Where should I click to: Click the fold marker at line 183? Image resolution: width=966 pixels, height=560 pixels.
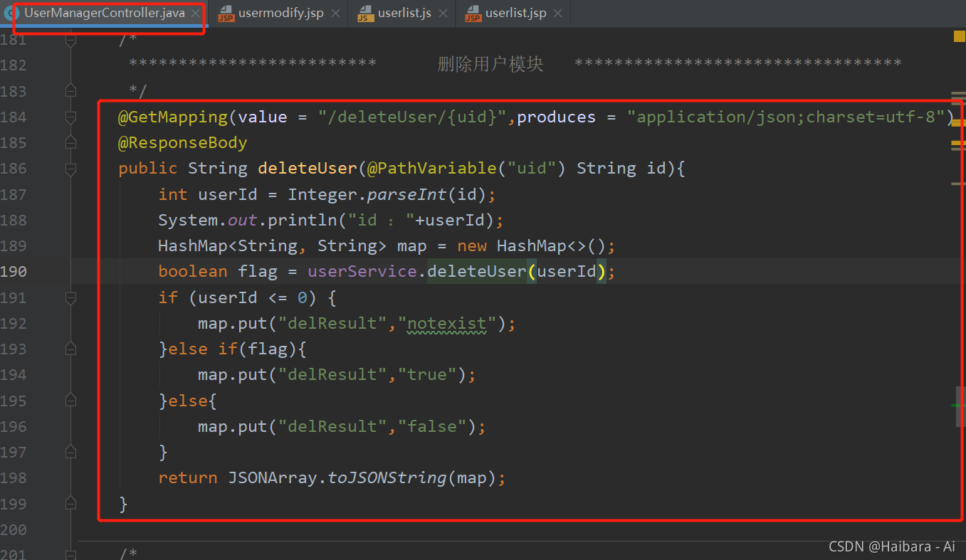[x=70, y=90]
